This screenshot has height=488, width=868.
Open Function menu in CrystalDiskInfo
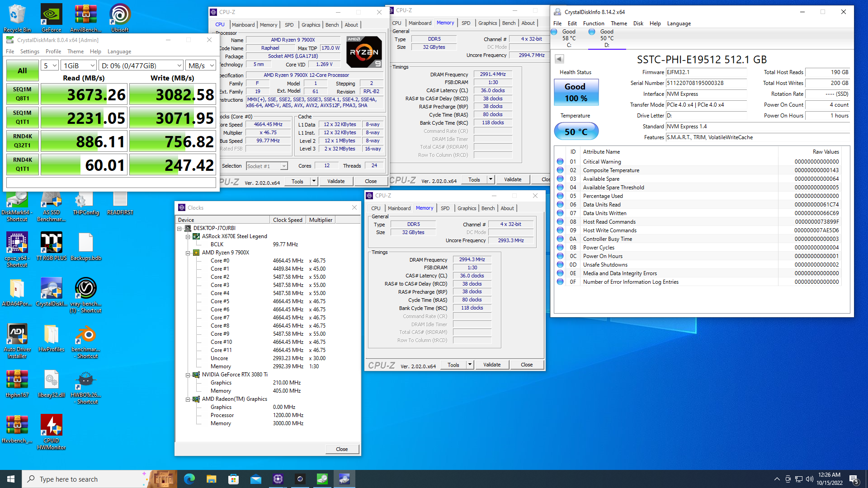[x=593, y=23]
